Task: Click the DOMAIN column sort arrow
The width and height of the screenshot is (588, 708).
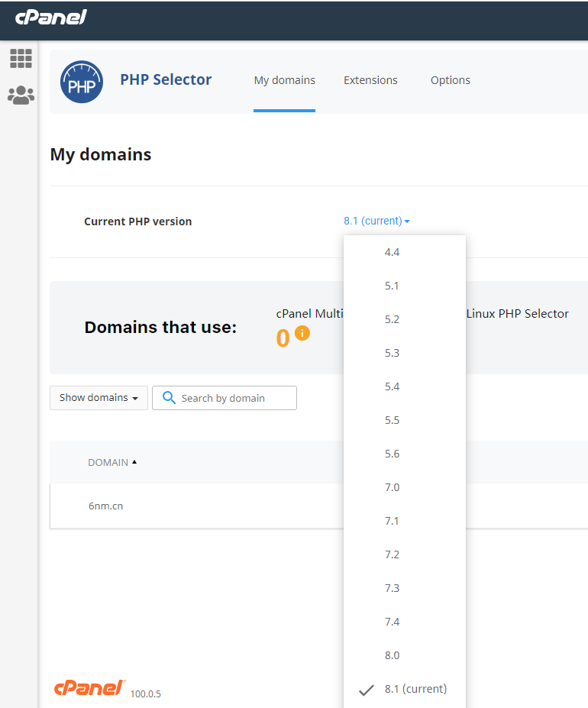Action: pyautogui.click(x=134, y=462)
